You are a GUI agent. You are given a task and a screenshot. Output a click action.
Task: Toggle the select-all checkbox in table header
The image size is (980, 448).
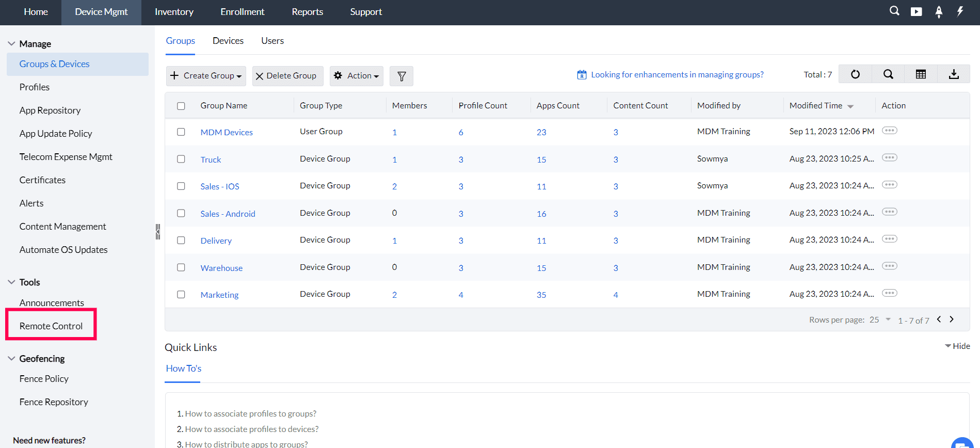click(x=181, y=106)
